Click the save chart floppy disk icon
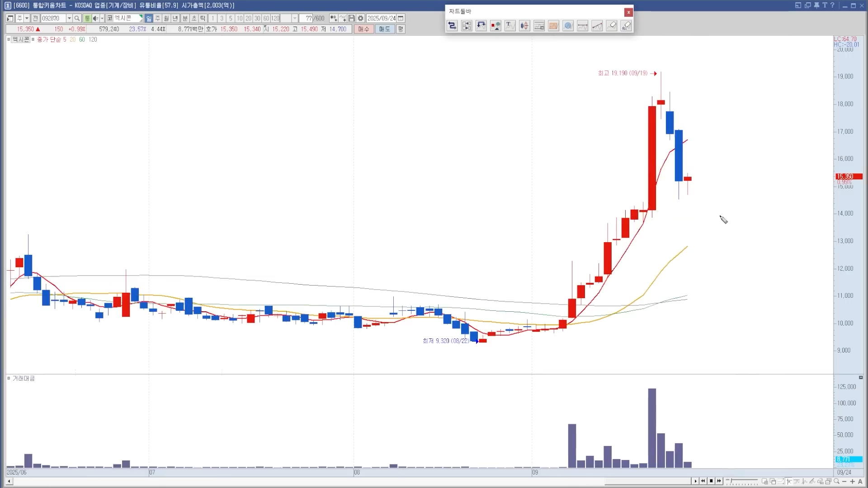868x488 pixels. [x=351, y=19]
